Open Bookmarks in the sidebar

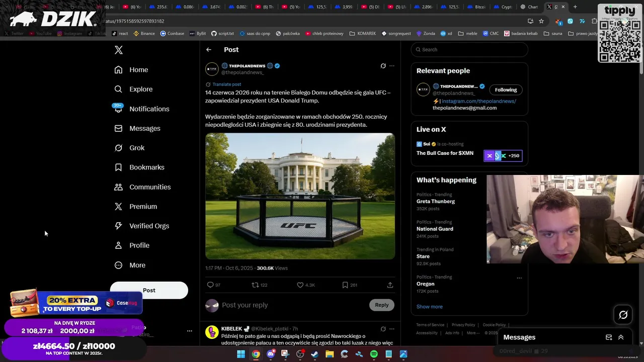[x=139, y=167]
